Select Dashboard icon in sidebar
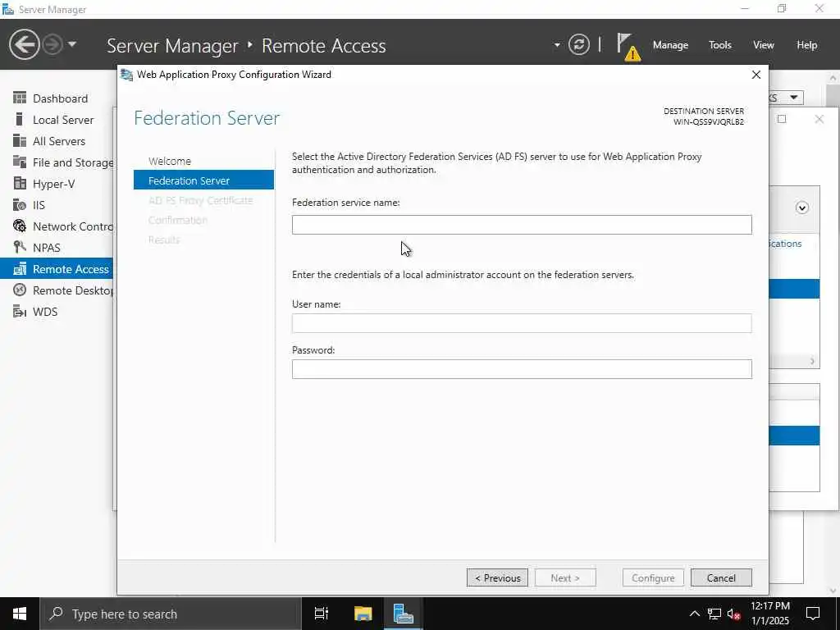840x630 pixels. (20, 98)
